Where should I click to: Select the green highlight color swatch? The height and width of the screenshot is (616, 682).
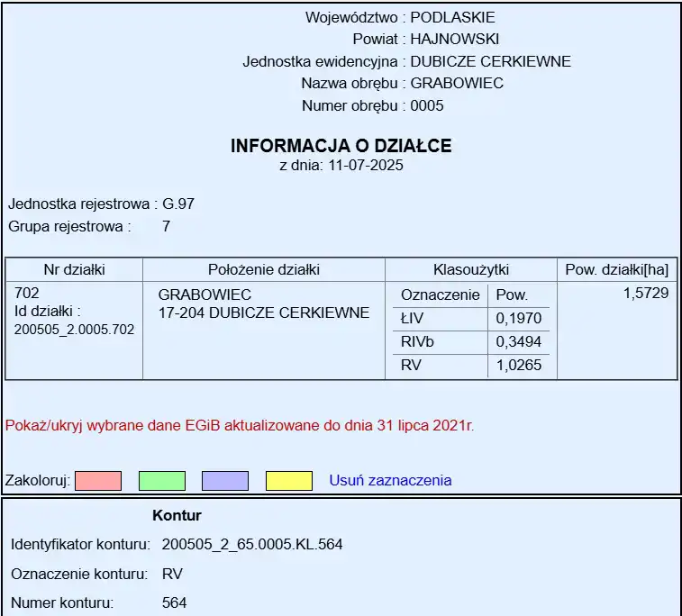pos(162,481)
